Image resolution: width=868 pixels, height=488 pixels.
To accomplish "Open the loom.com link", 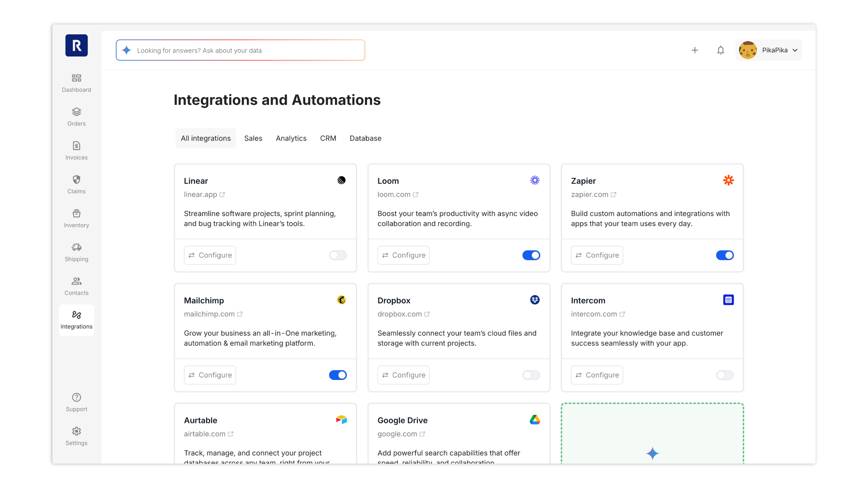I will [398, 195].
